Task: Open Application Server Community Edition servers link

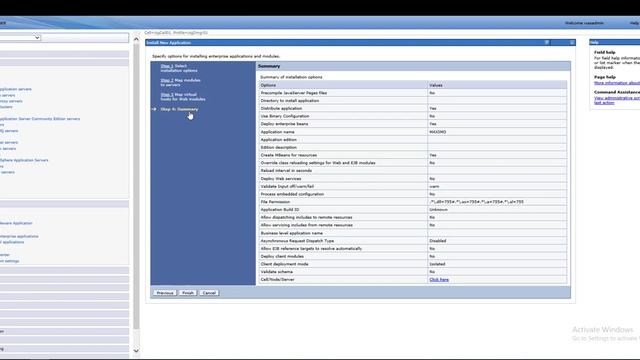Action: tap(40, 119)
